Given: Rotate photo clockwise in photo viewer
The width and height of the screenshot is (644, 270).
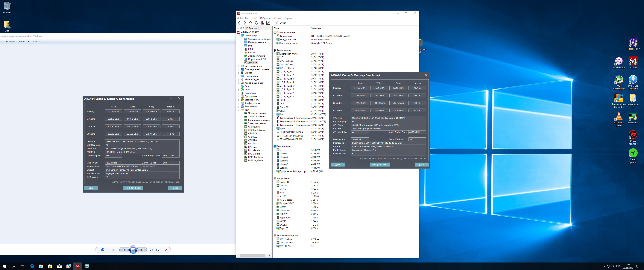Looking at the screenshot, I should click(x=157, y=250).
